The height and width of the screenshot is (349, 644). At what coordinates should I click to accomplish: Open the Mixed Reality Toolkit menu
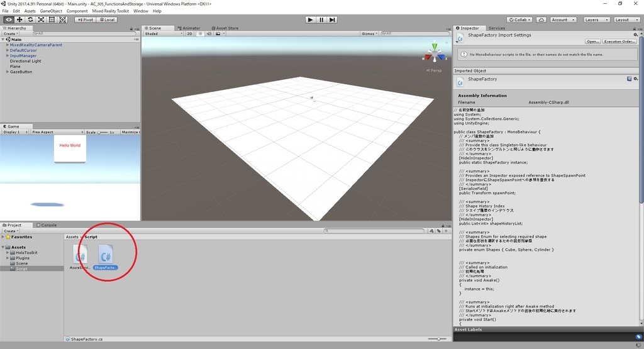[111, 11]
